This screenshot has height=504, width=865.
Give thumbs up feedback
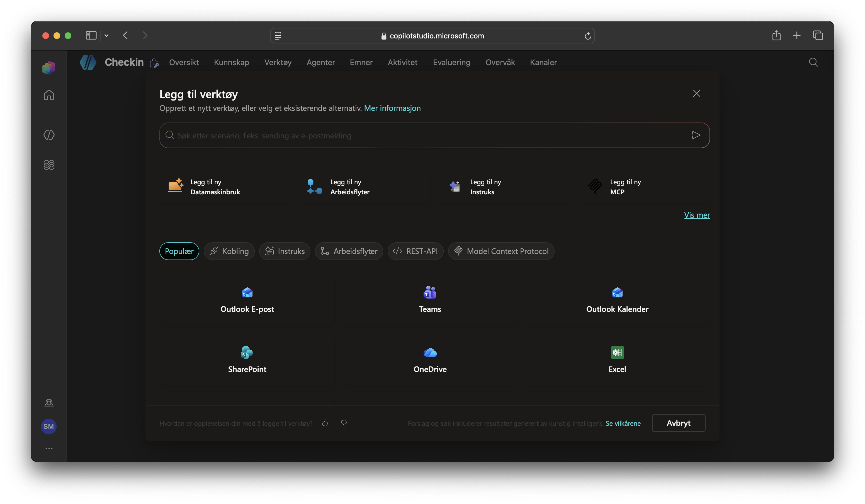tap(325, 423)
